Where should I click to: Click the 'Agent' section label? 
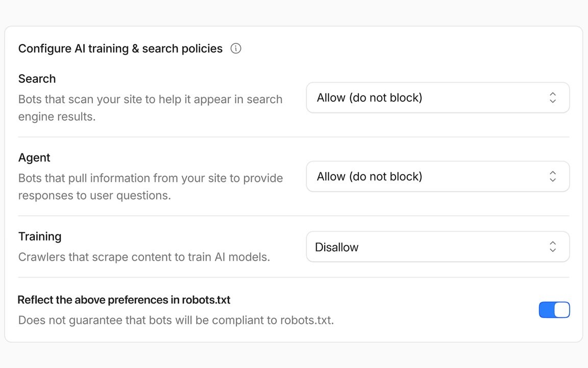34,158
